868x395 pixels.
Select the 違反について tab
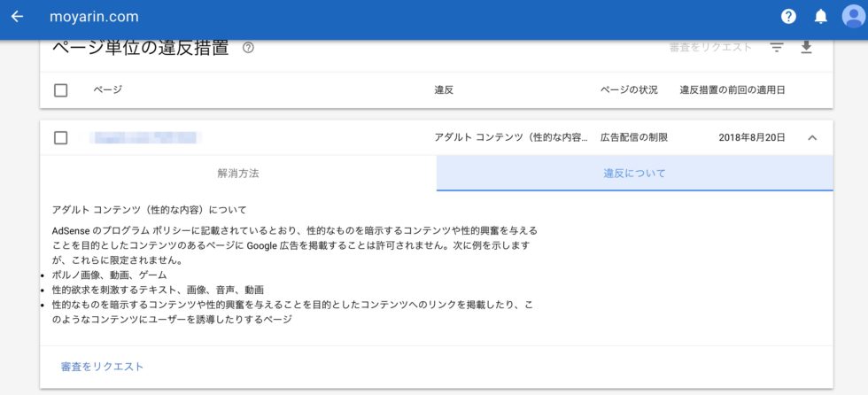634,174
